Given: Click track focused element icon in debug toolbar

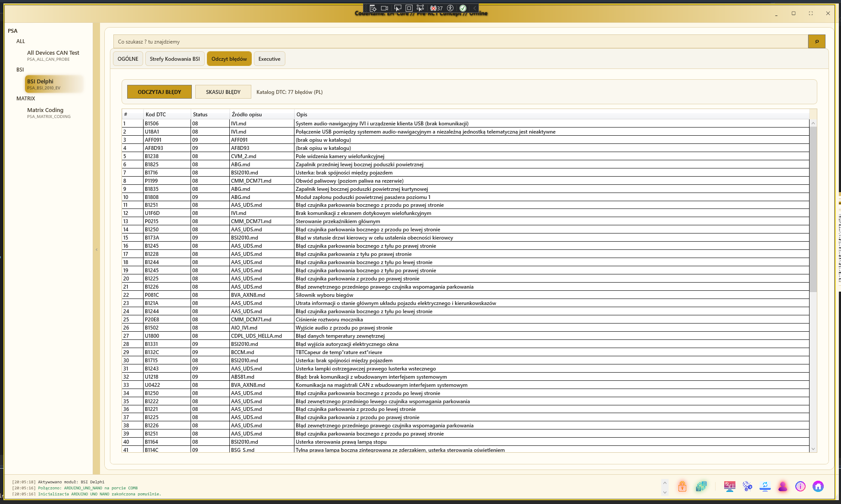Looking at the screenshot, I should tap(420, 8).
